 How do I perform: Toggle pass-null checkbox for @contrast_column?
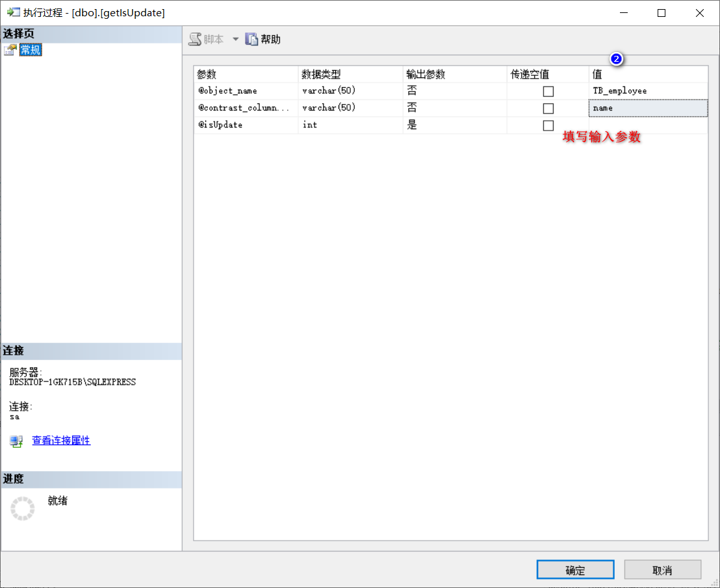[548, 109]
